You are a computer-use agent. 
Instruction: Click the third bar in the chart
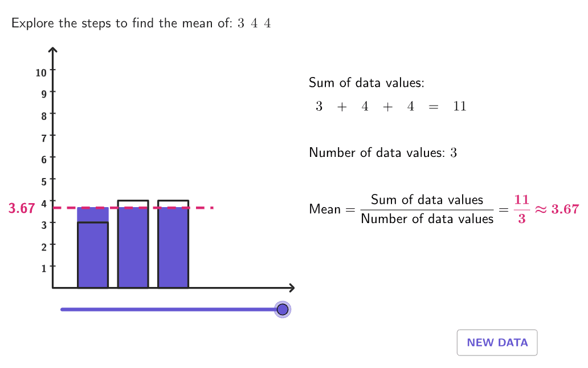(173, 245)
